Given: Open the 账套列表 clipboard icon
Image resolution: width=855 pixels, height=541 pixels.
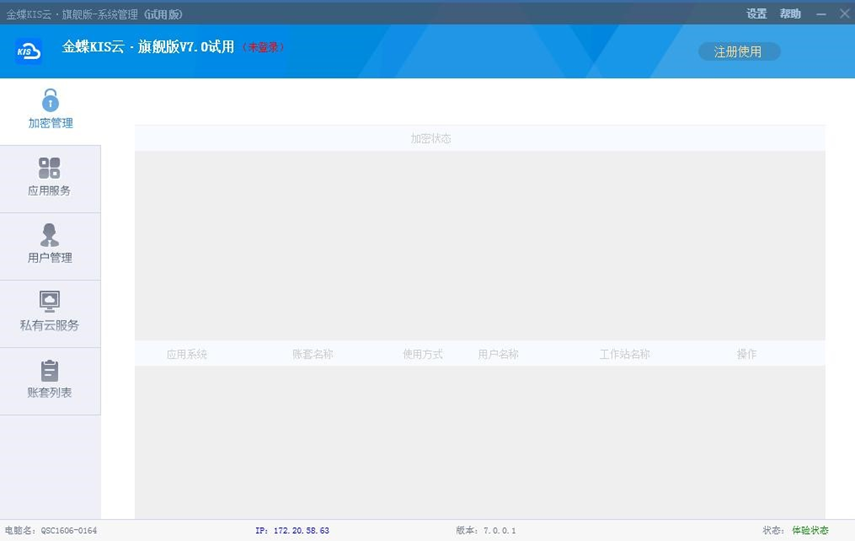Looking at the screenshot, I should click(x=50, y=371).
